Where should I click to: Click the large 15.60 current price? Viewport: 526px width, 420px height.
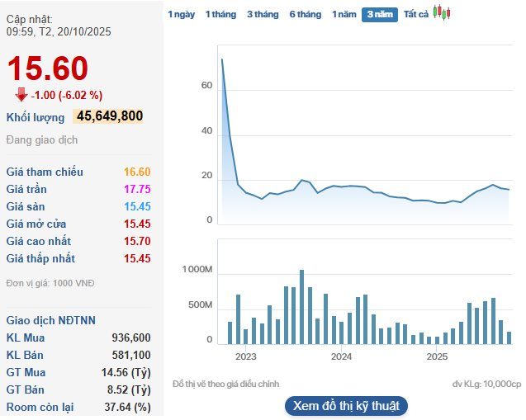coord(48,69)
